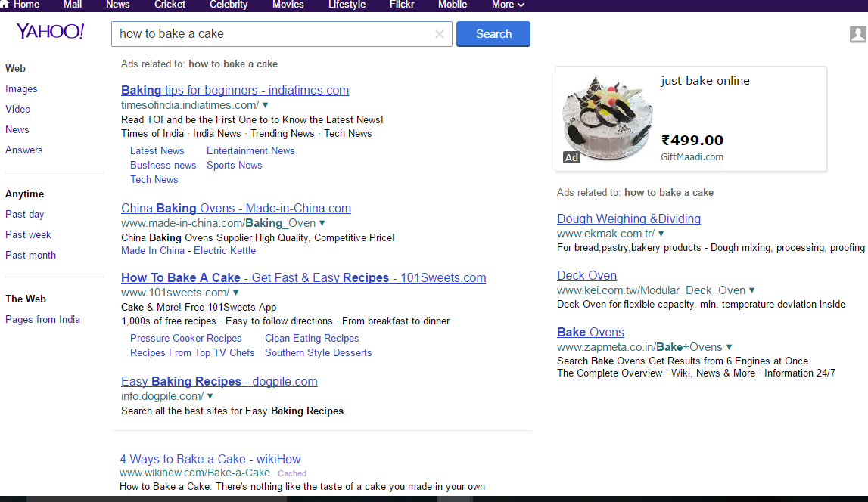Image resolution: width=868 pixels, height=502 pixels.
Task: Click the Ad badge on the cake image
Action: pyautogui.click(x=571, y=157)
